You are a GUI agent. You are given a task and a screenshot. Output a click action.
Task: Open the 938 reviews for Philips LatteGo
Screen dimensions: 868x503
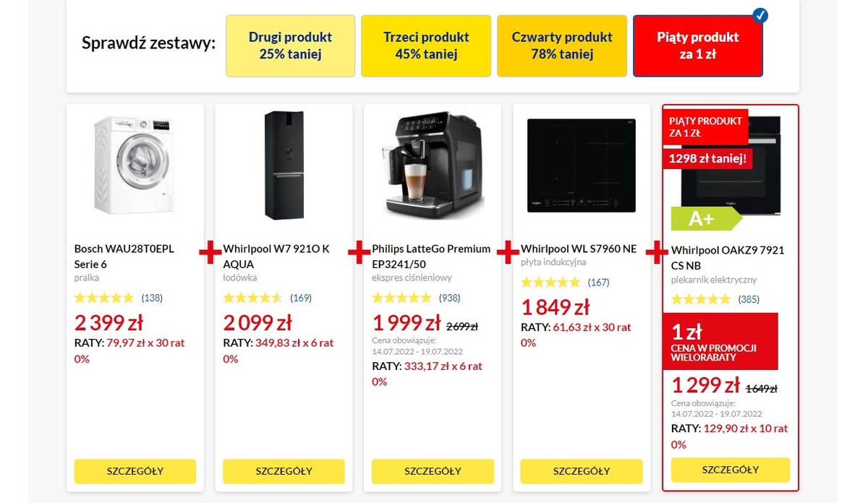tap(449, 298)
